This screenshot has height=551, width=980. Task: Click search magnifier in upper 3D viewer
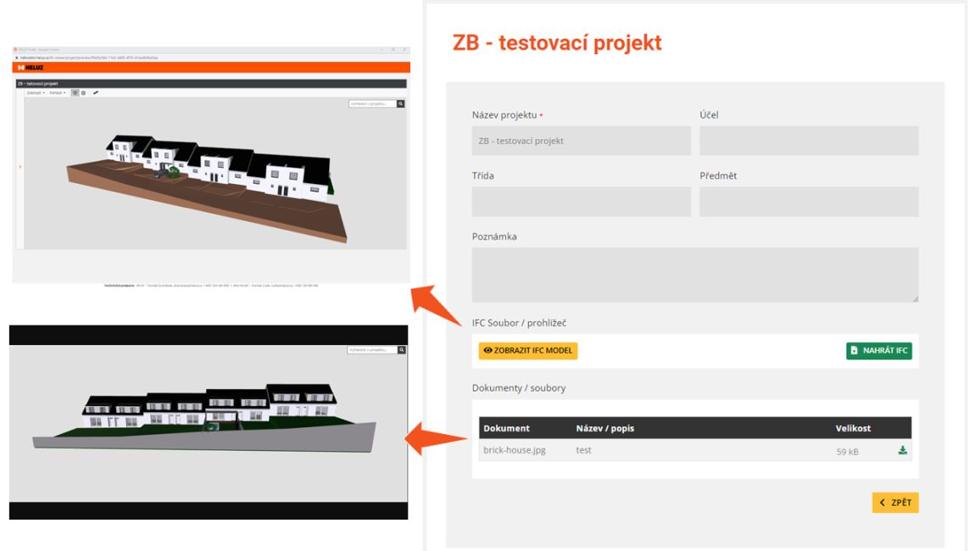click(401, 103)
